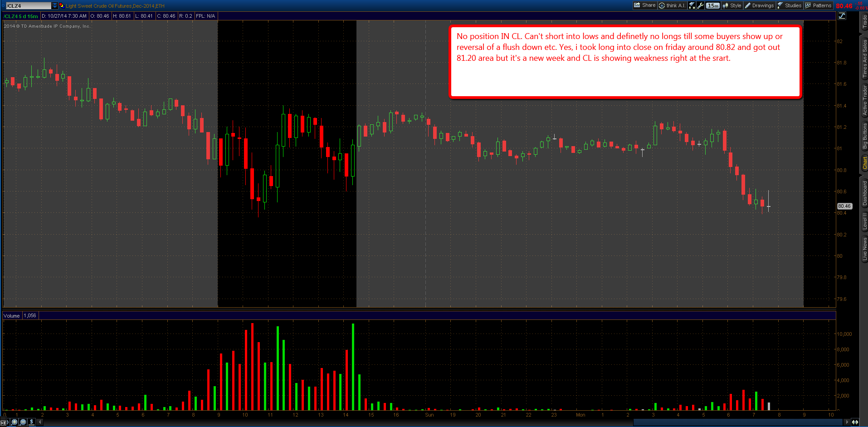Expand the /CLZ4 symbol dropdown arrow
This screenshot has height=427, width=868.
(x=54, y=6)
